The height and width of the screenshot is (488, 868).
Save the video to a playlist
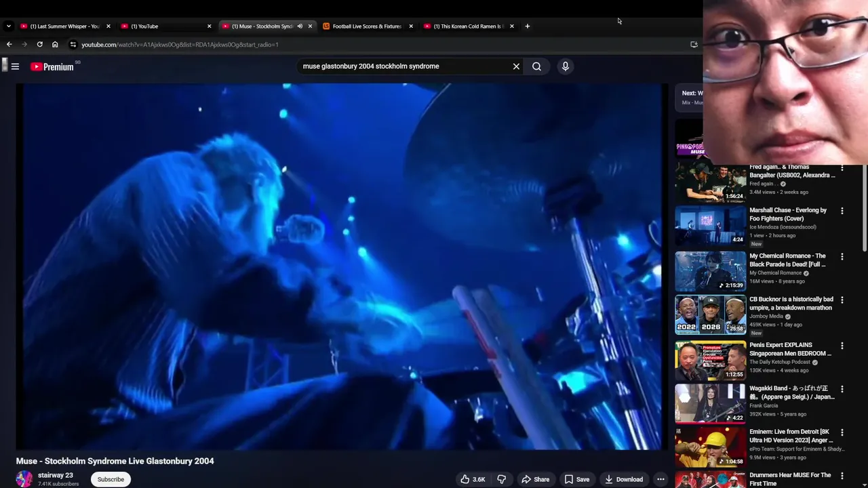pos(577,479)
